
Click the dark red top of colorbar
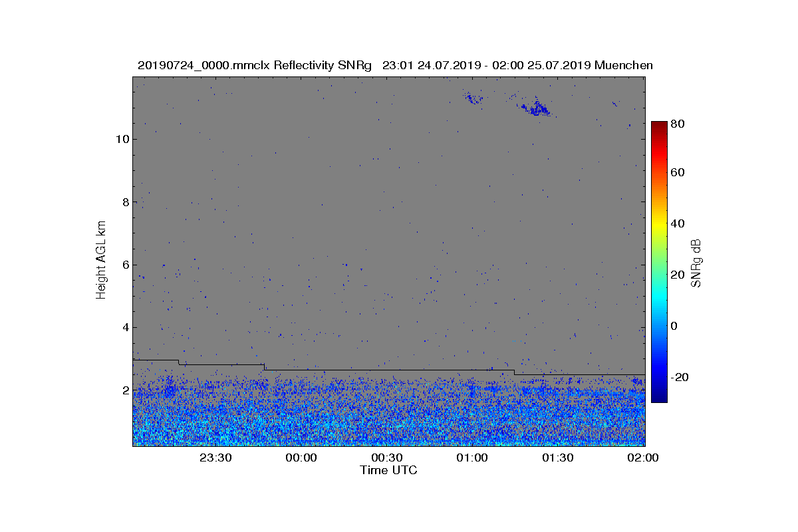click(659, 126)
